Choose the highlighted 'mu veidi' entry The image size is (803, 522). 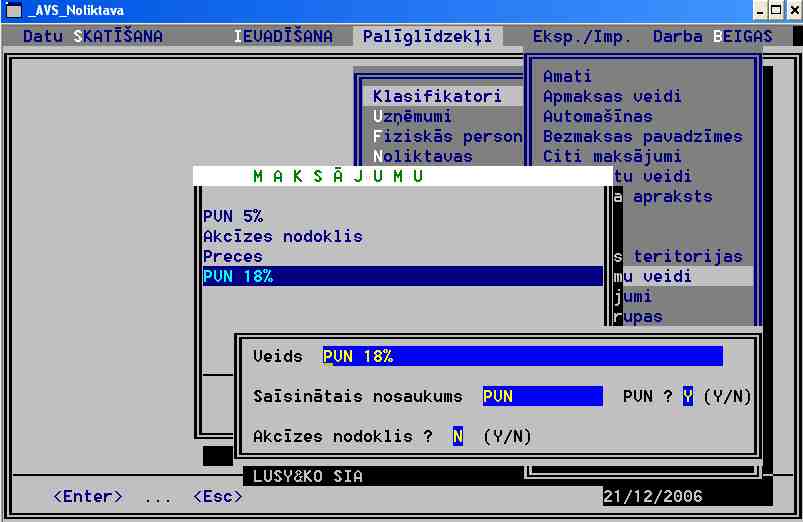tap(683, 277)
